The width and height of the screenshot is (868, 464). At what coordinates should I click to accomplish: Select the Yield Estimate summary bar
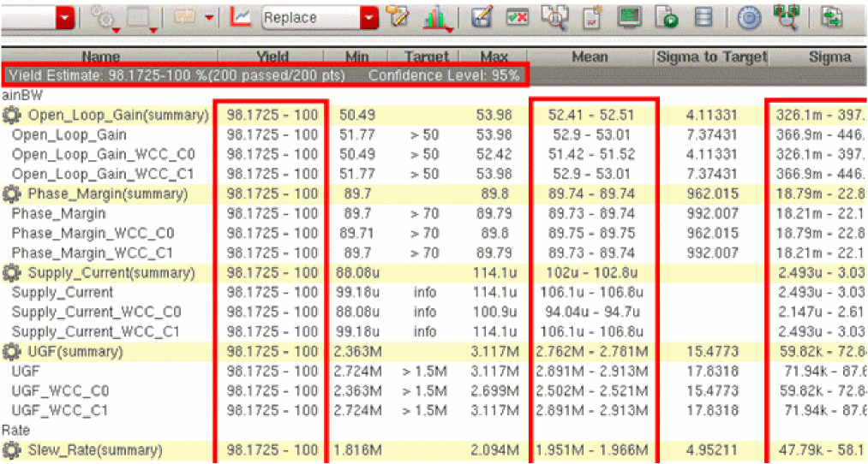265,75
